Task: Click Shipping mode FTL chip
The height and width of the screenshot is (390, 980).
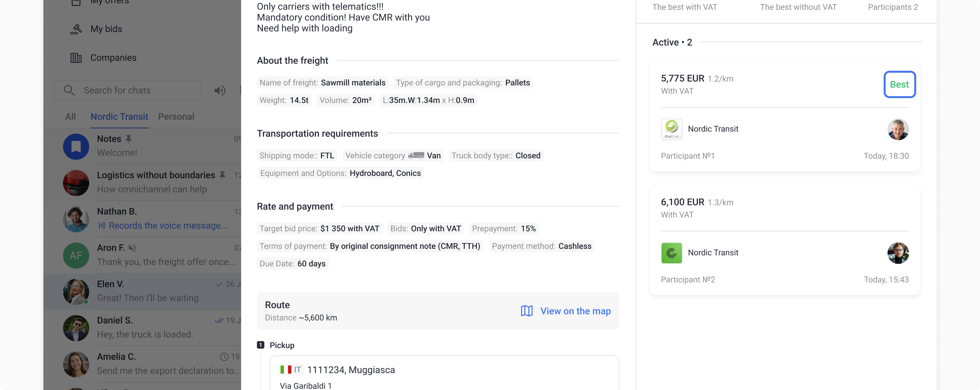Action: coord(297,156)
